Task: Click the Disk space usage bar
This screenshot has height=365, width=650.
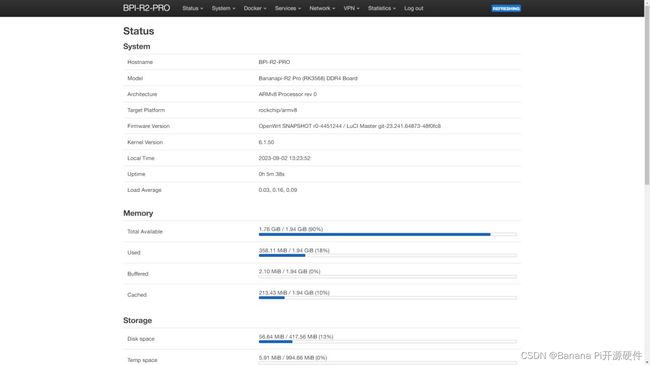Action: [x=388, y=342]
